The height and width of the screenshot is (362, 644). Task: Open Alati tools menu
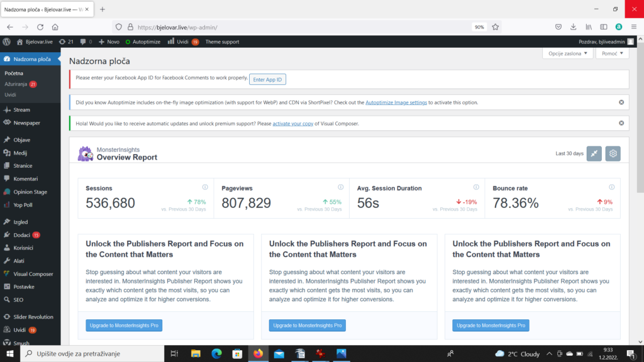point(30,261)
